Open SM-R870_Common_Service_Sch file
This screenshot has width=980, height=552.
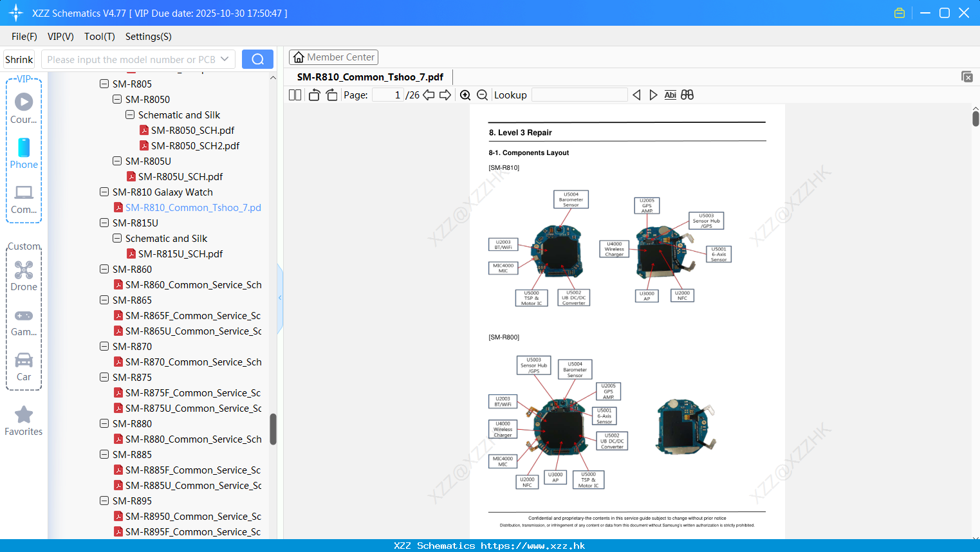pyautogui.click(x=194, y=362)
